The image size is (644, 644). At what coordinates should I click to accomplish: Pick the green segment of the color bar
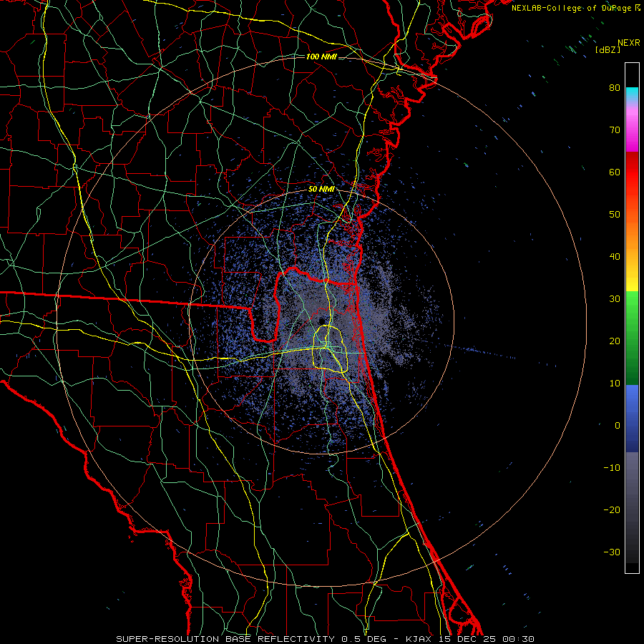(x=632, y=338)
